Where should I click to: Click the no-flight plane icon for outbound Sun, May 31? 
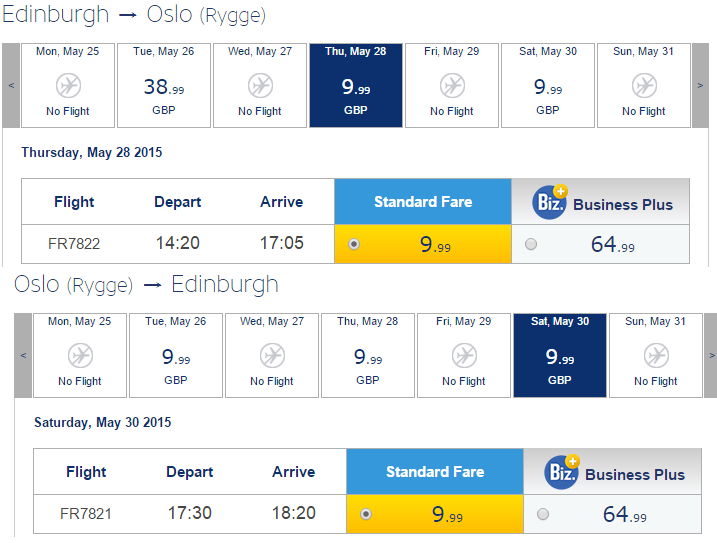(645, 86)
